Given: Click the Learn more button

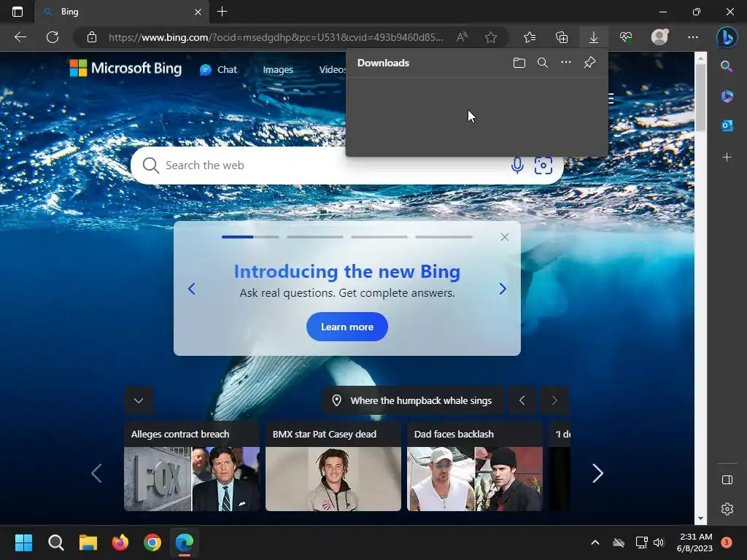Looking at the screenshot, I should (347, 327).
